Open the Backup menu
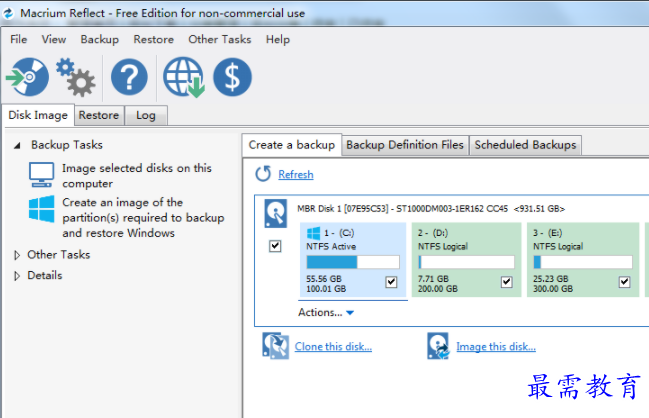Image resolution: width=649 pixels, height=418 pixels. pos(100,39)
